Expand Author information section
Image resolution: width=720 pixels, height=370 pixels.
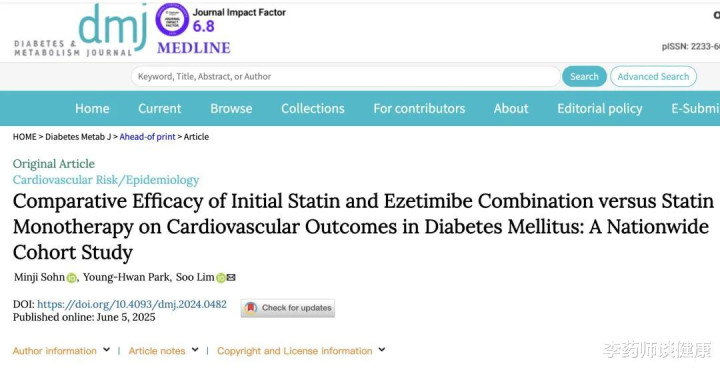[62, 351]
